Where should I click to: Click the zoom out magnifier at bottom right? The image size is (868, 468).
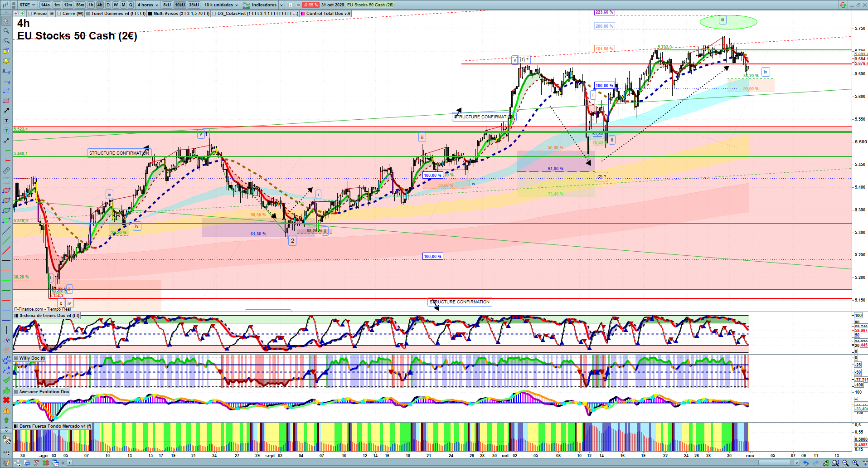[x=846, y=463]
